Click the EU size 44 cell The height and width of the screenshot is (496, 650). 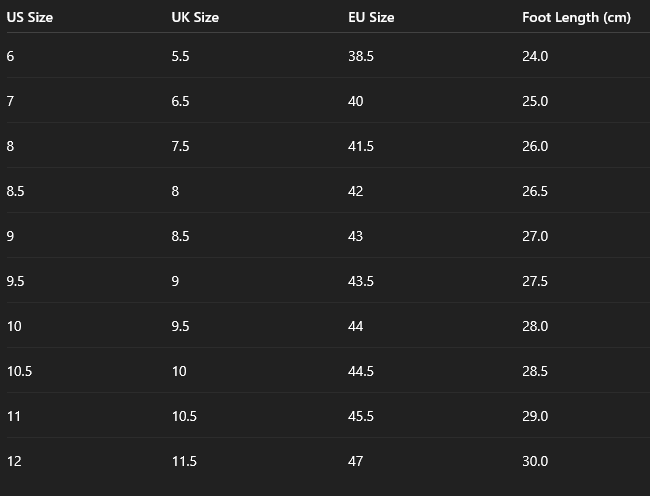point(356,326)
